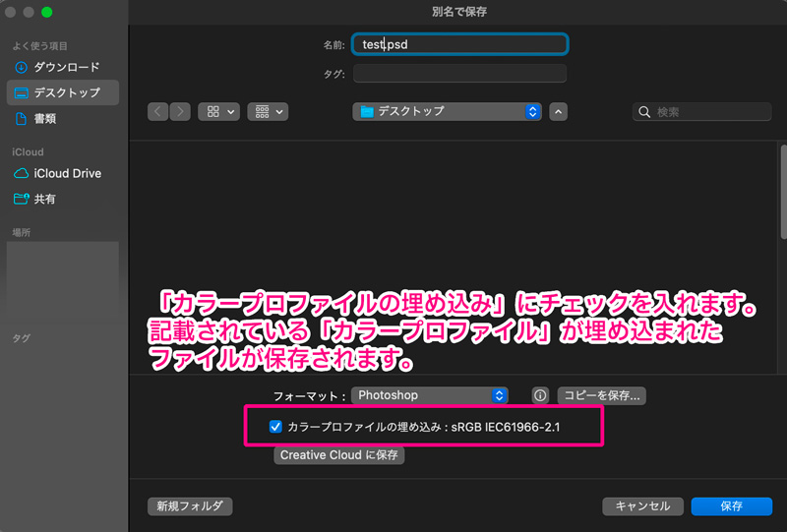Click the 新規フォルダ button
The height and width of the screenshot is (532, 787).
click(x=190, y=506)
